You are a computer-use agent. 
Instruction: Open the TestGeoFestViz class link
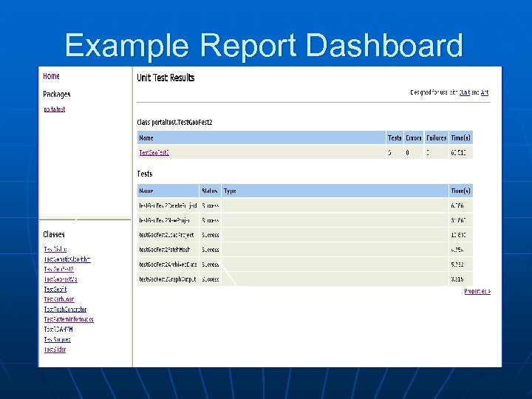[x=61, y=279]
